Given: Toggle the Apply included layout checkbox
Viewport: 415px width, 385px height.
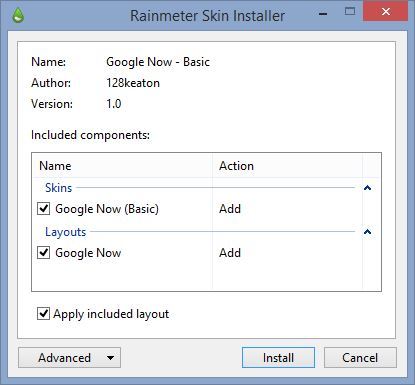Looking at the screenshot, I should coord(43,314).
